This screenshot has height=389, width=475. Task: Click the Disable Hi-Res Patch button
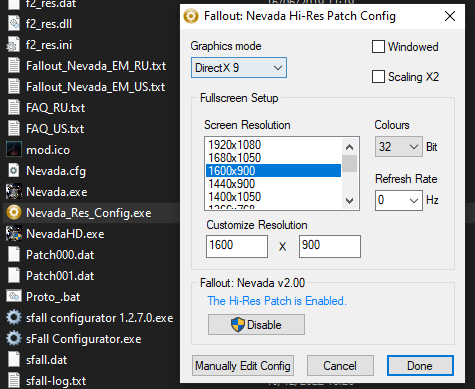click(x=256, y=325)
